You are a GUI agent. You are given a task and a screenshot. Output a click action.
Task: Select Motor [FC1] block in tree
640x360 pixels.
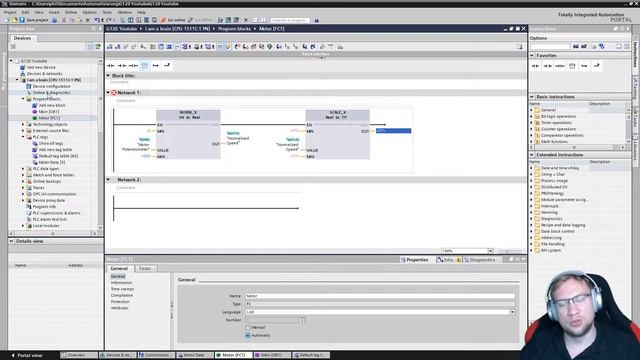coord(49,118)
